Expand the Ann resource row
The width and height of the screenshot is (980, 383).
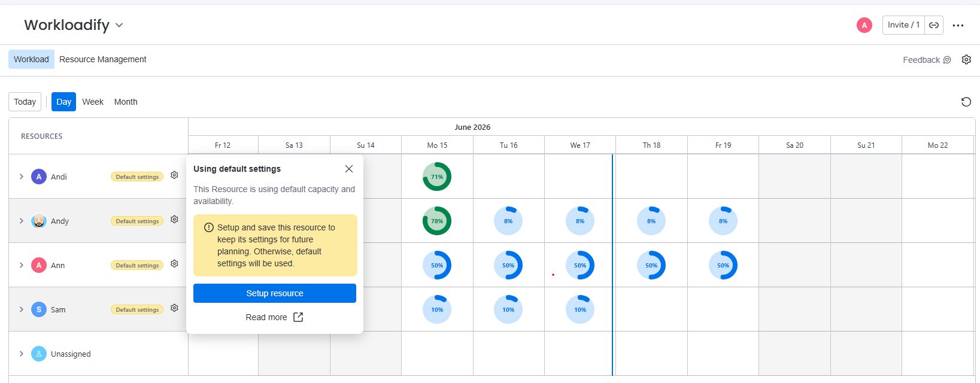[22, 265]
